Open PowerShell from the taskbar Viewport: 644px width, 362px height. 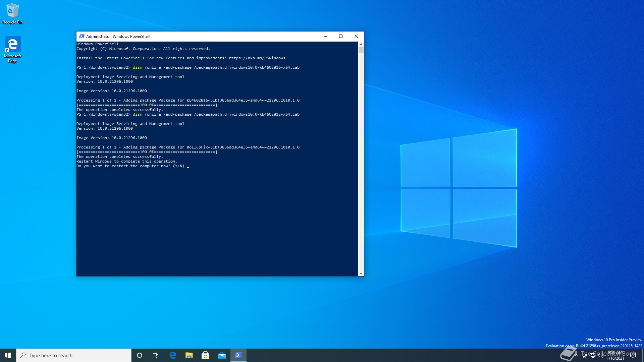(x=238, y=355)
